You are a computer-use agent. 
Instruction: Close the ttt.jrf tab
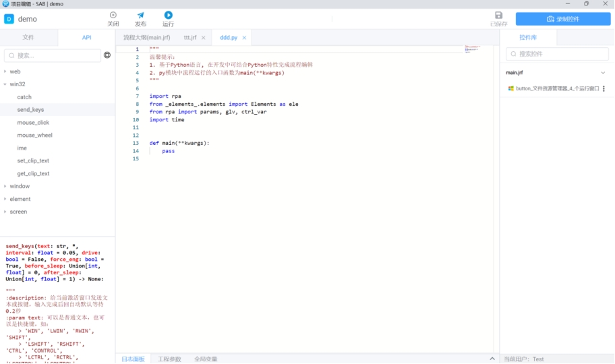(203, 38)
